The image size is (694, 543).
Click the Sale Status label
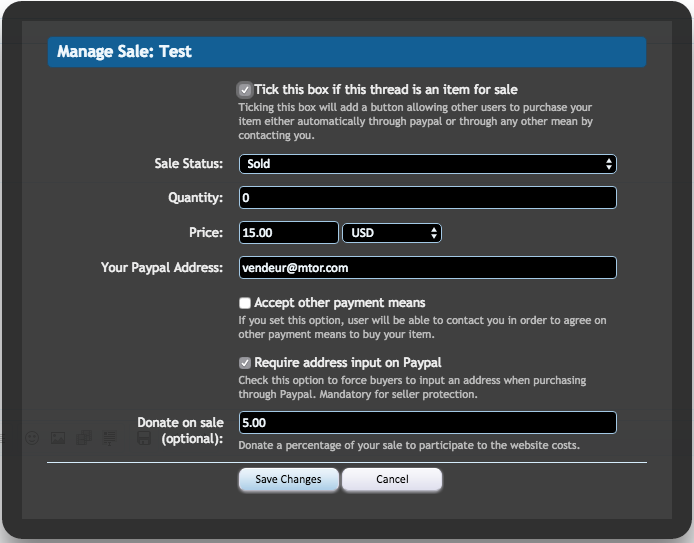(188, 164)
